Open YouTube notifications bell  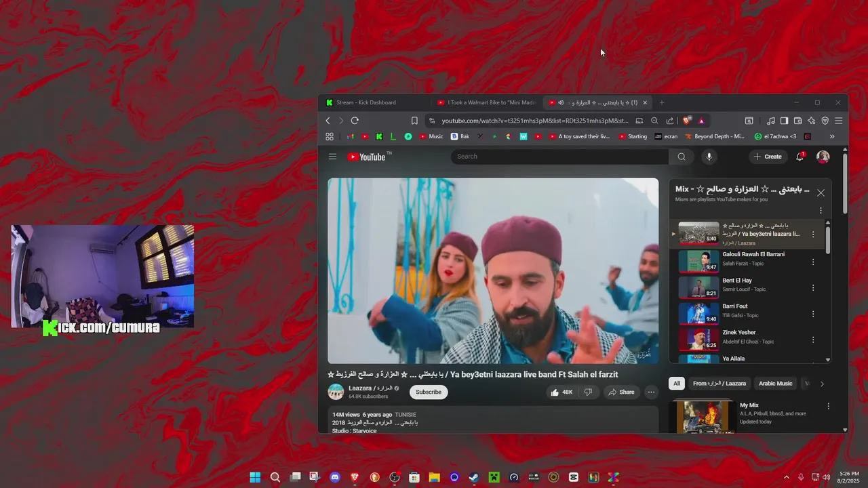tap(800, 157)
